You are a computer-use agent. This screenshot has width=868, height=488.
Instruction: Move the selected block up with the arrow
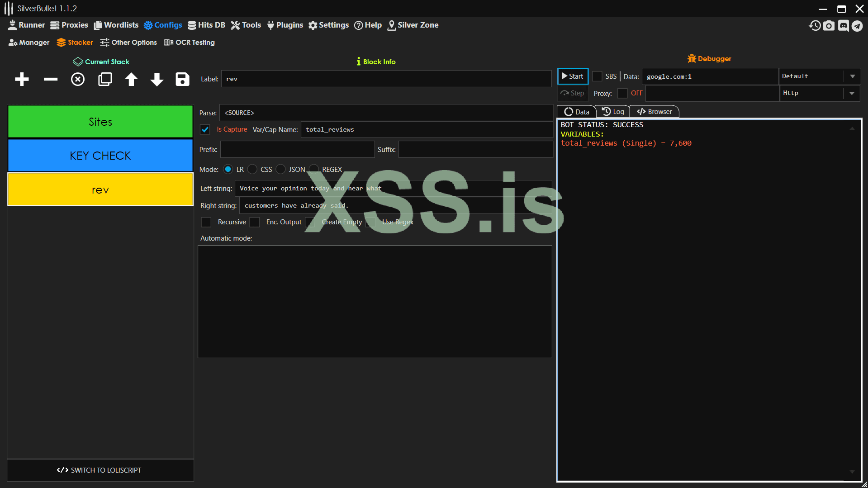point(131,80)
